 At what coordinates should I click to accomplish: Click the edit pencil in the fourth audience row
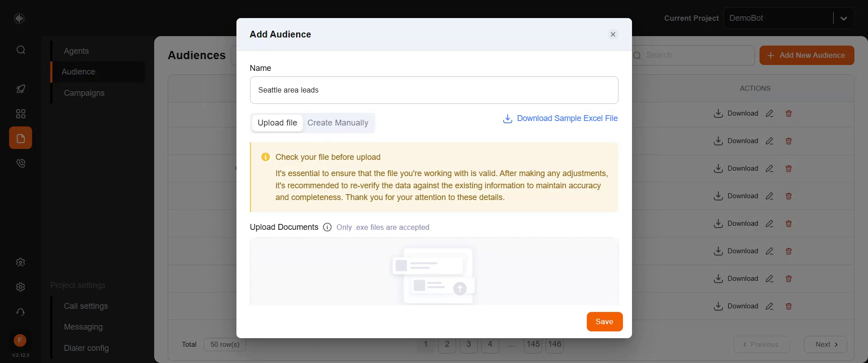769,196
